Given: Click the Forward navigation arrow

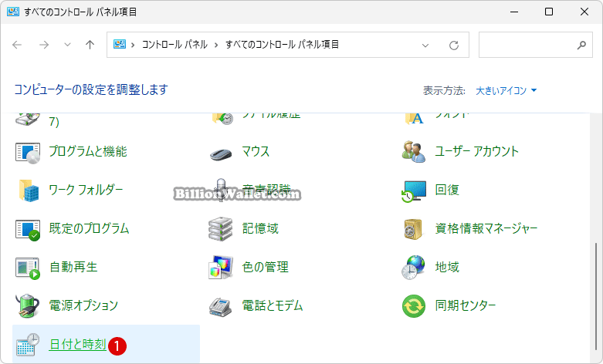Looking at the screenshot, I should tap(44, 45).
